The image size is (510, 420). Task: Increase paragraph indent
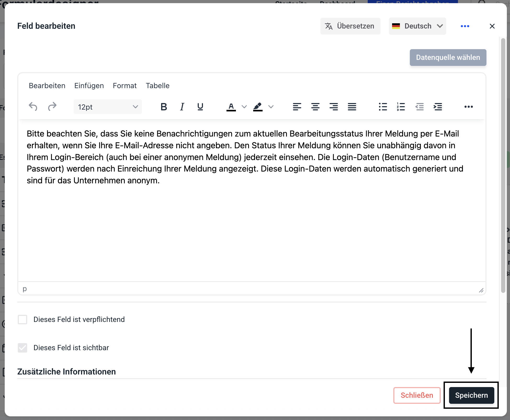[438, 107]
